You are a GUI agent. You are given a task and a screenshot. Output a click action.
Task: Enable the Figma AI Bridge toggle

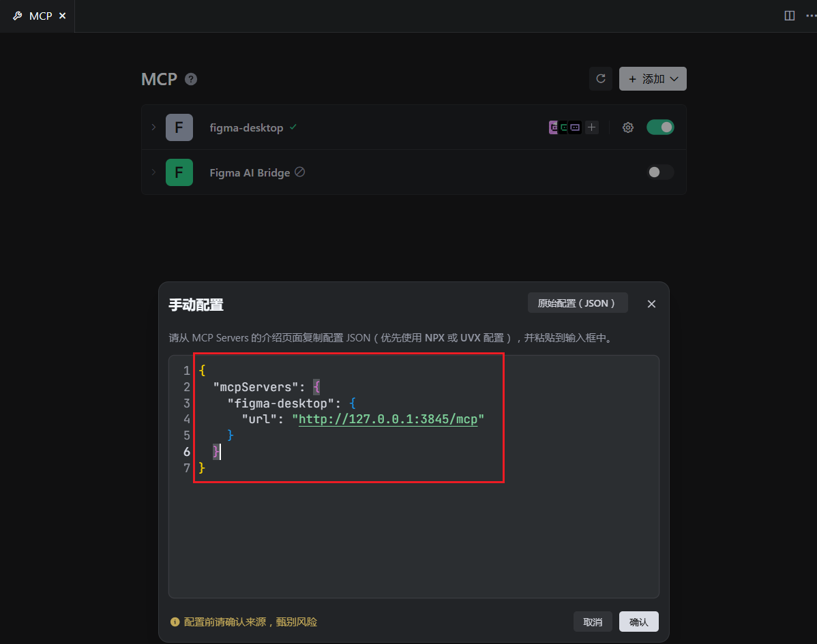pyautogui.click(x=659, y=172)
